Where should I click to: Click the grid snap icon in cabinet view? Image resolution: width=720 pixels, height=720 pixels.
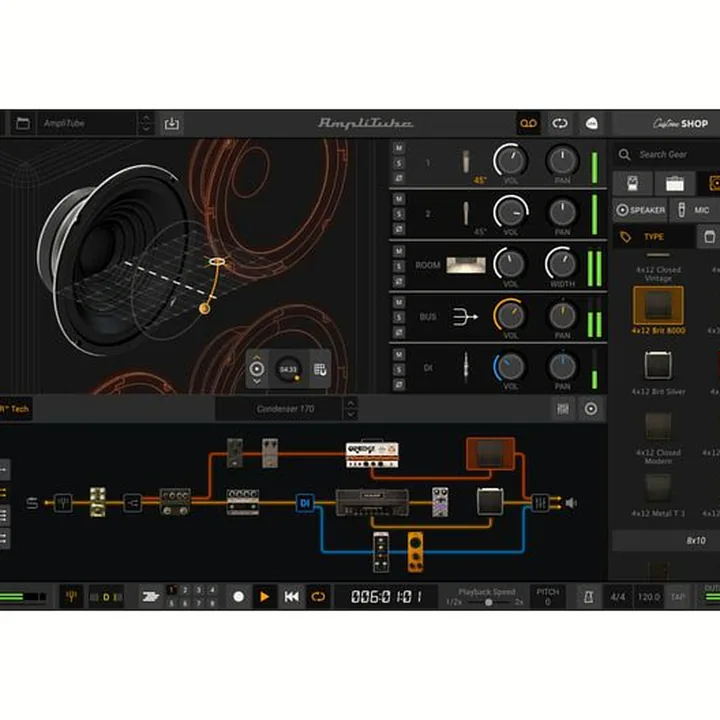(320, 369)
